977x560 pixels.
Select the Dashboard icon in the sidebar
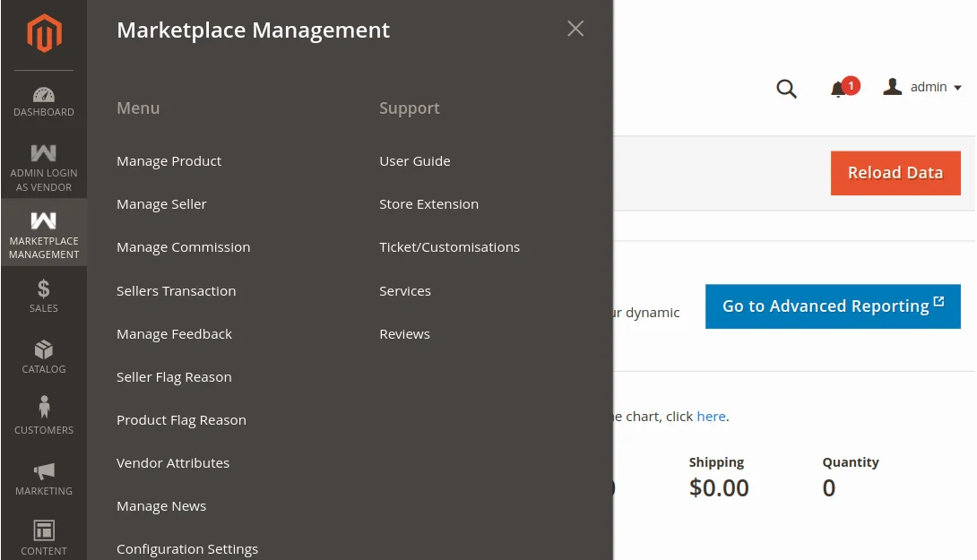coord(43,94)
